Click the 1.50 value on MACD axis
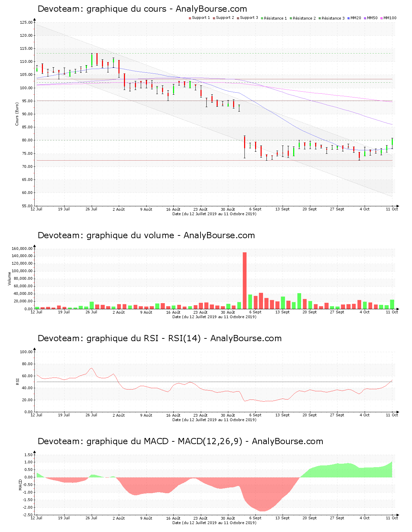412x532 pixels. 28,455
